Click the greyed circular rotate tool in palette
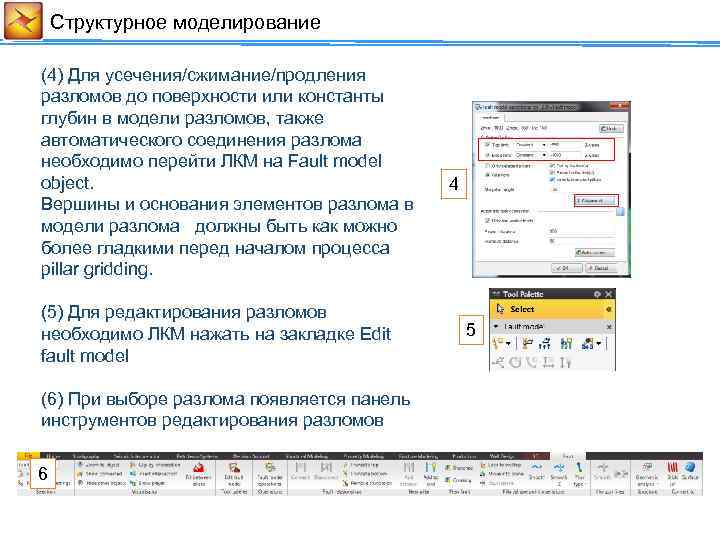Screen dimensions: 720x540 (515, 362)
